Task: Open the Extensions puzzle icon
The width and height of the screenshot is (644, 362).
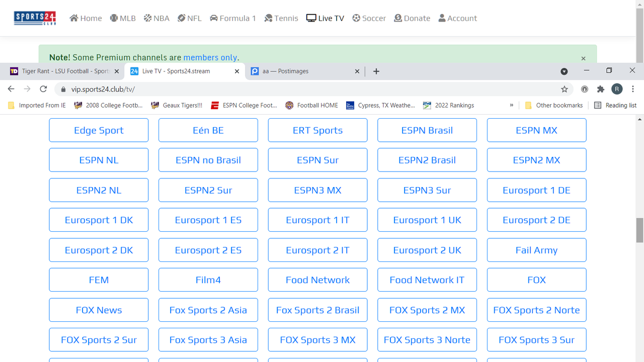Action: click(x=600, y=89)
